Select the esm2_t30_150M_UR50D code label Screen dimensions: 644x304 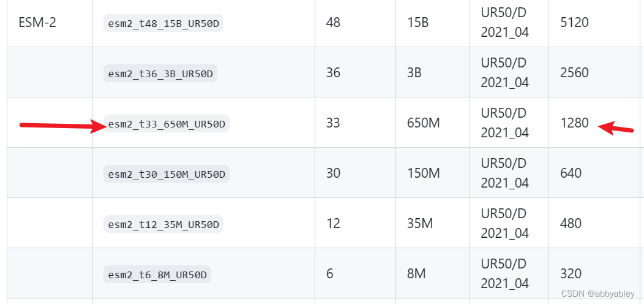pyautogui.click(x=167, y=174)
